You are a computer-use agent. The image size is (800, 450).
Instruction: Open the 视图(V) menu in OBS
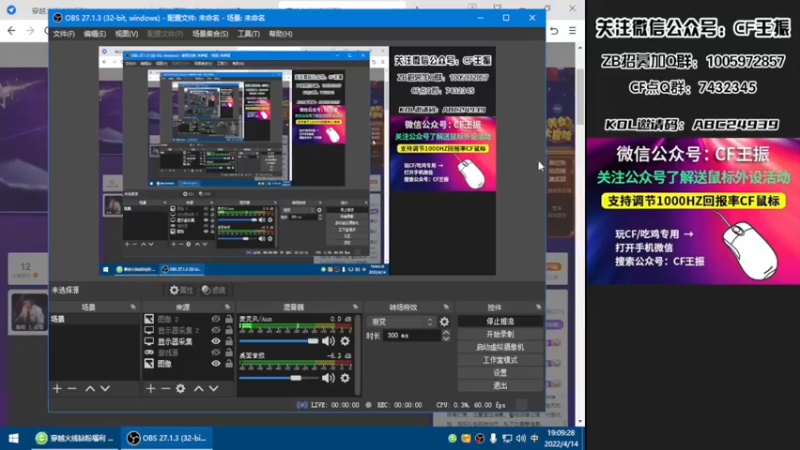127,34
